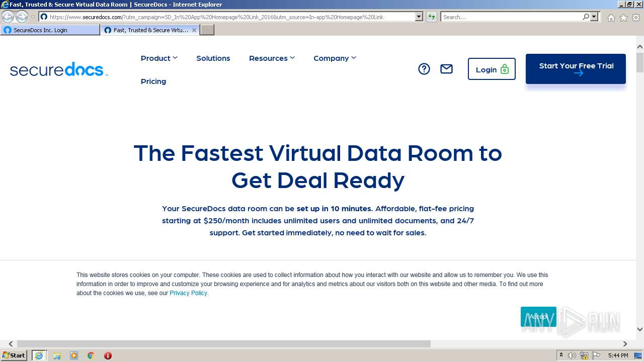Expand the Resources menu
Screen dimensions: 644x362
272,58
